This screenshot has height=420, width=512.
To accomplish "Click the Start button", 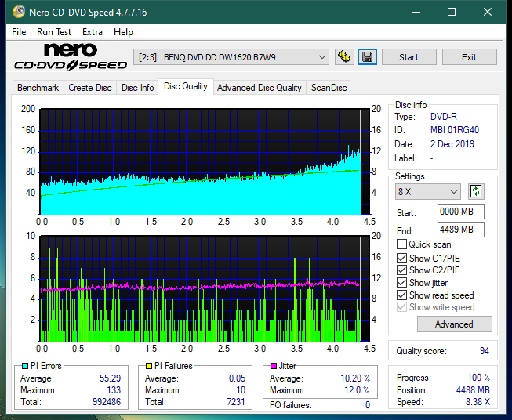I will click(409, 57).
